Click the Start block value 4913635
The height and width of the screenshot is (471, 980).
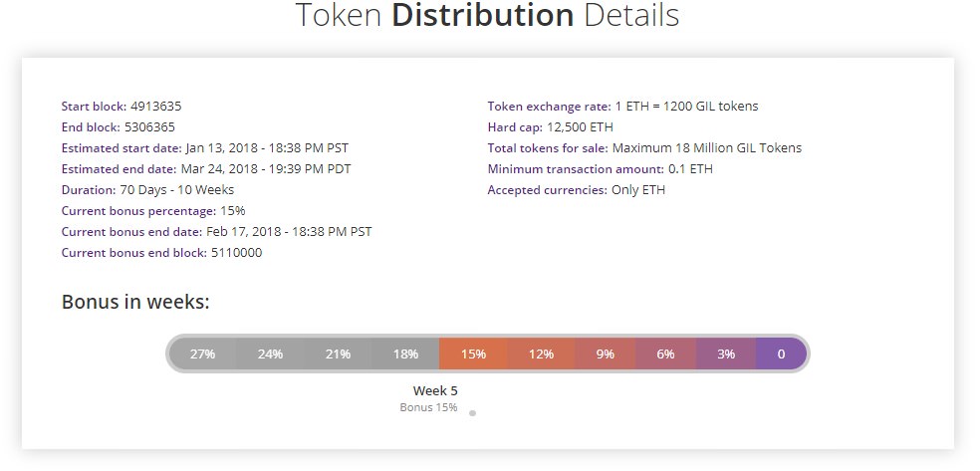coord(156,107)
